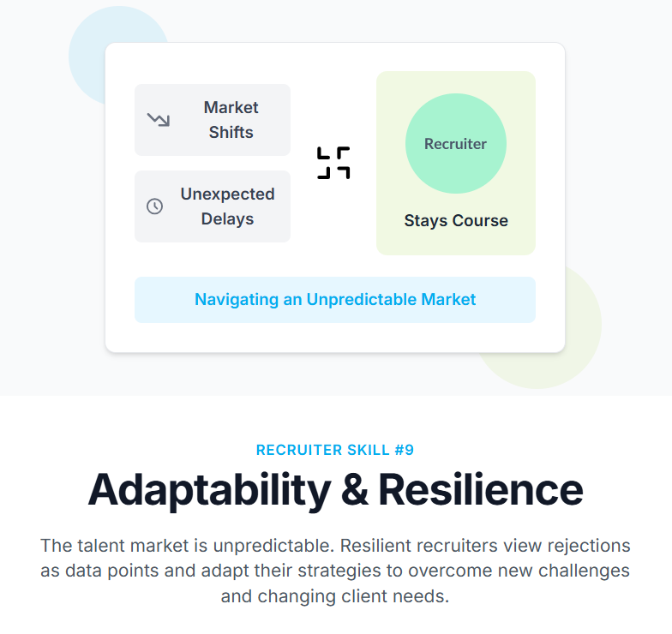The image size is (672, 634).
Task: Click the word Recruiter inside the circle
Action: click(x=456, y=144)
